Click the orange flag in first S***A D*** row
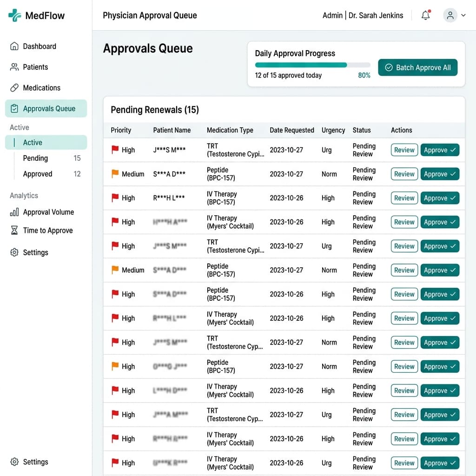Screen dimensions: 476x476 [115, 174]
